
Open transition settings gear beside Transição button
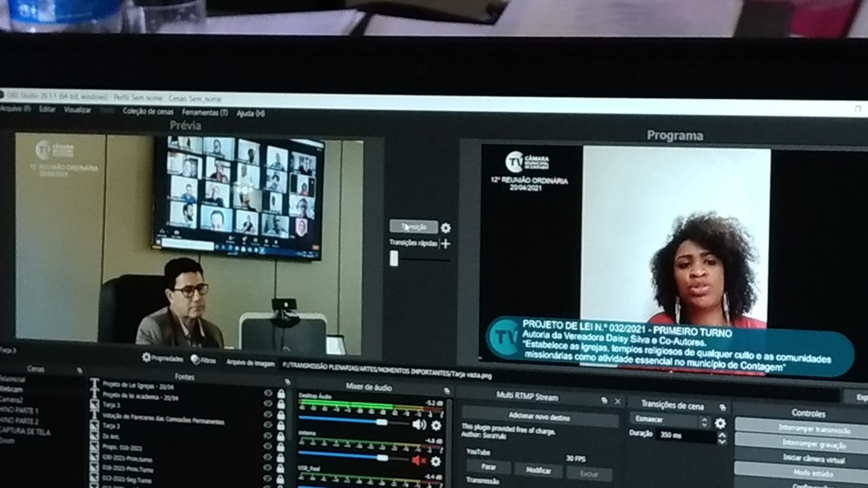[x=446, y=228]
